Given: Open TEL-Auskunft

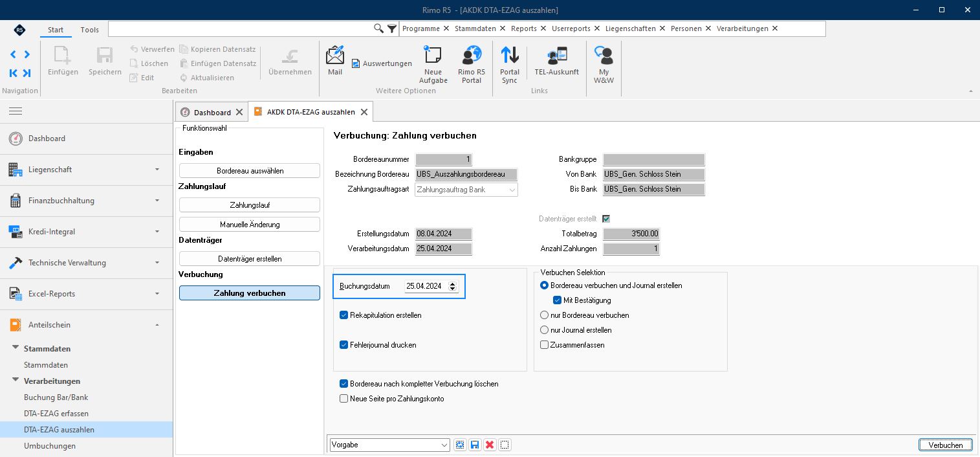Looking at the screenshot, I should 557,61.
